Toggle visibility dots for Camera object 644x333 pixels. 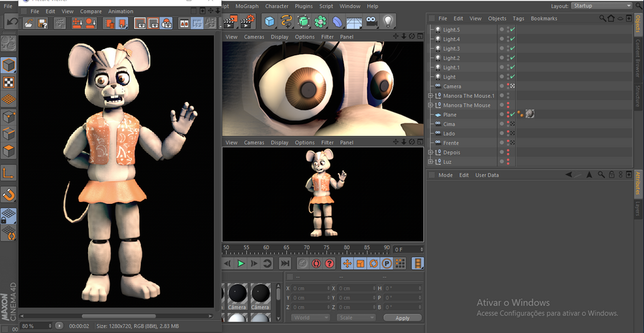(x=508, y=86)
